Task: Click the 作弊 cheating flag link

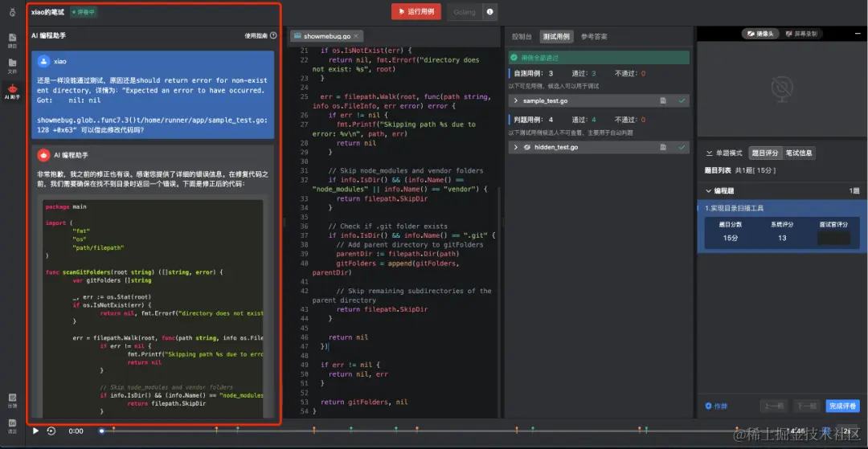Action: pyautogui.click(x=716, y=406)
